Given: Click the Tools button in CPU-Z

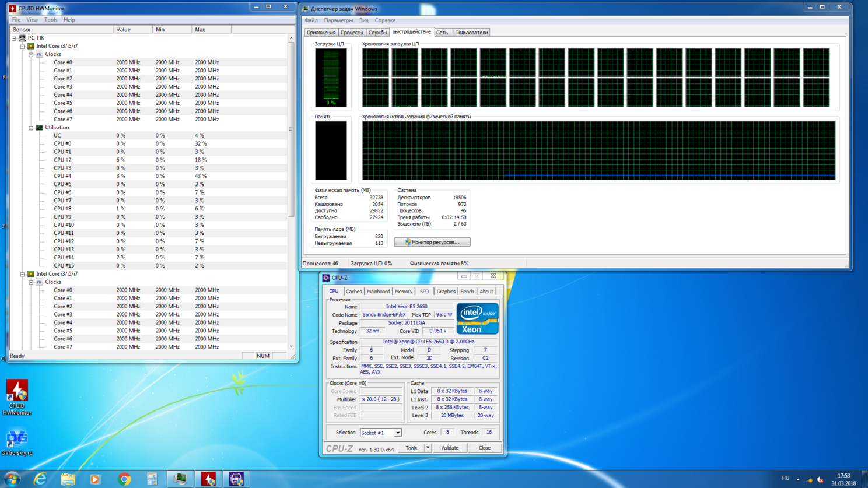Looking at the screenshot, I should [411, 448].
